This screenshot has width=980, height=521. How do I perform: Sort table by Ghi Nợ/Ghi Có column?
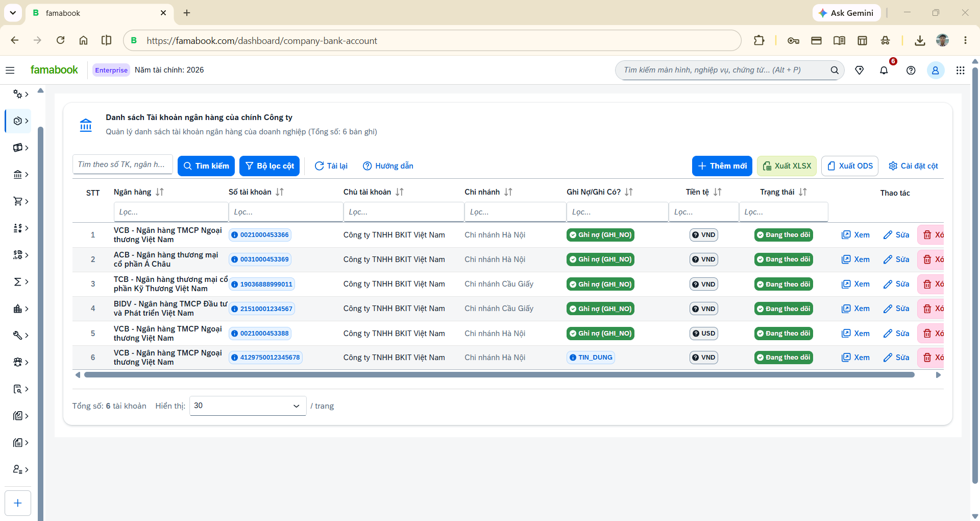629,192
